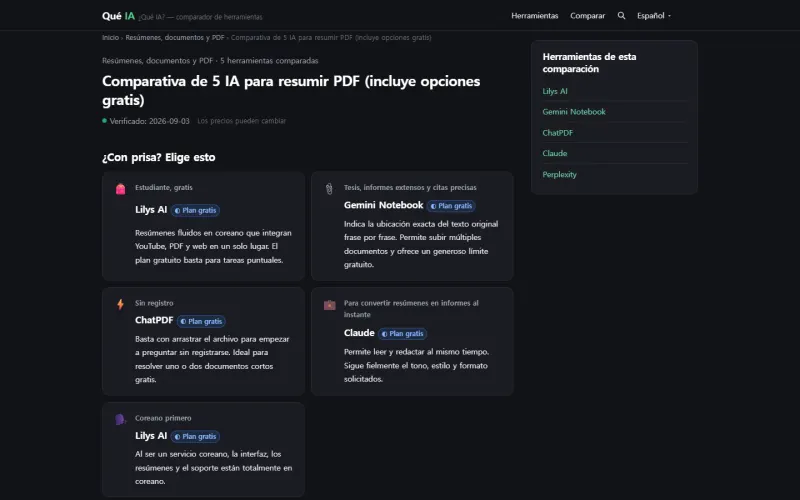Viewport: 800px width, 500px height.
Task: Click Plan gratis badge beside Gemini Notebook
Action: (451, 206)
